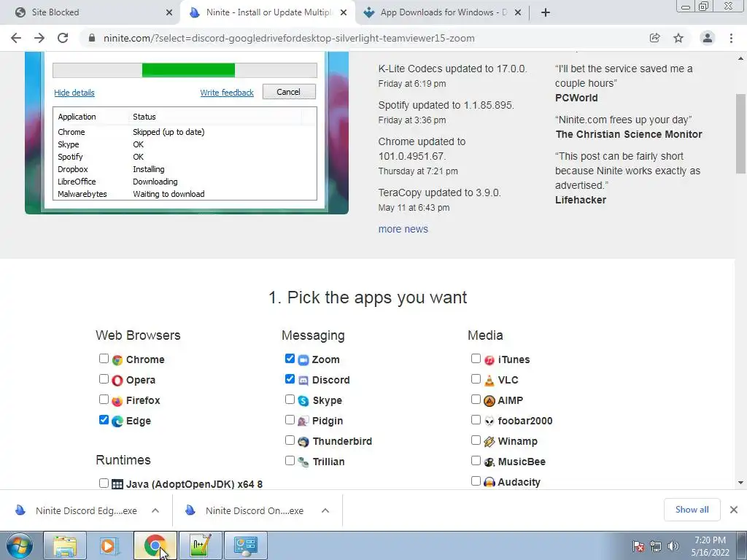747x560 pixels.
Task: Open Windows Start menu orb
Action: point(19,545)
